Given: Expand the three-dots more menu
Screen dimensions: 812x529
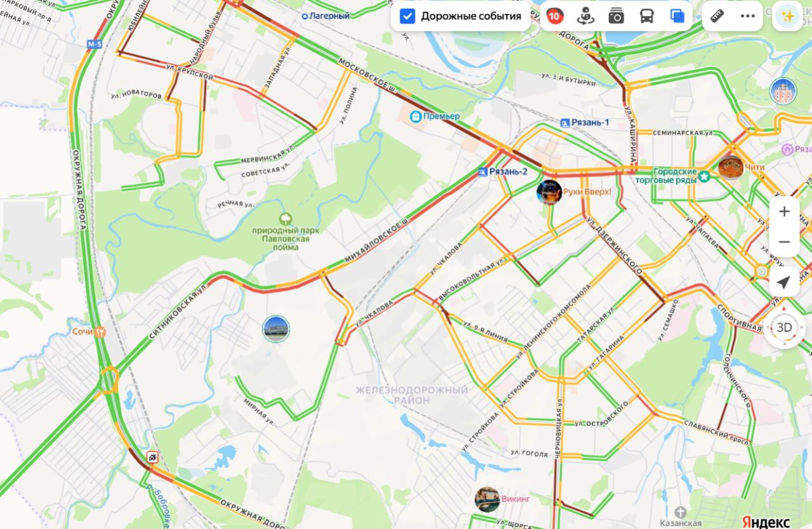Looking at the screenshot, I should pos(748,16).
